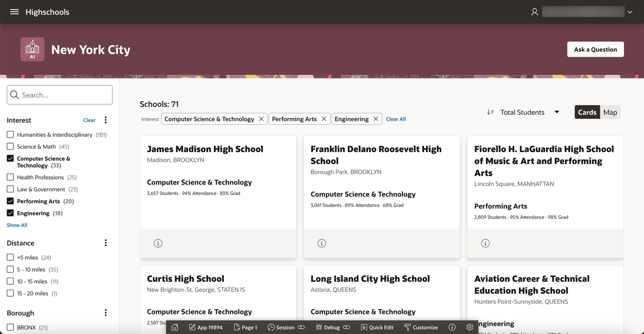The image size is (644, 334).
Task: Click info icon on LaGuardia High School card
Action: tap(485, 243)
